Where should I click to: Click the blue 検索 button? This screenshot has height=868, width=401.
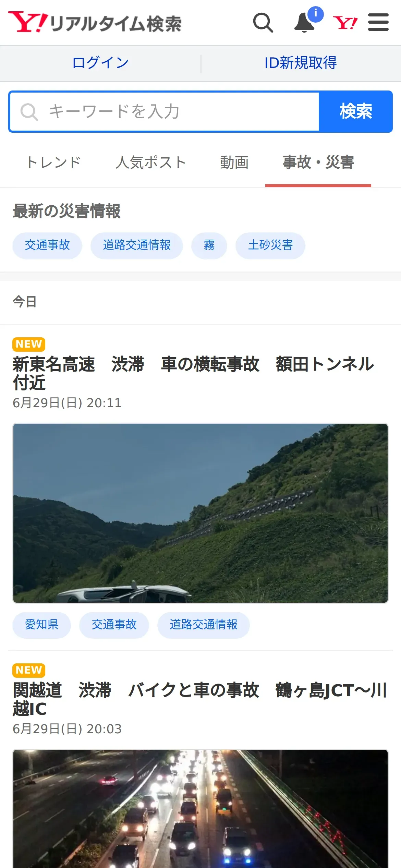point(356,111)
